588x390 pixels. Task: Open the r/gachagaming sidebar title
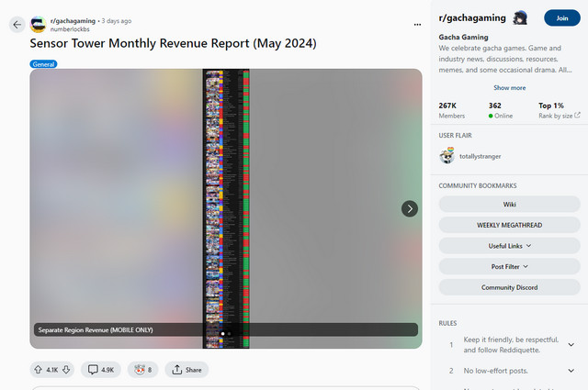point(472,18)
